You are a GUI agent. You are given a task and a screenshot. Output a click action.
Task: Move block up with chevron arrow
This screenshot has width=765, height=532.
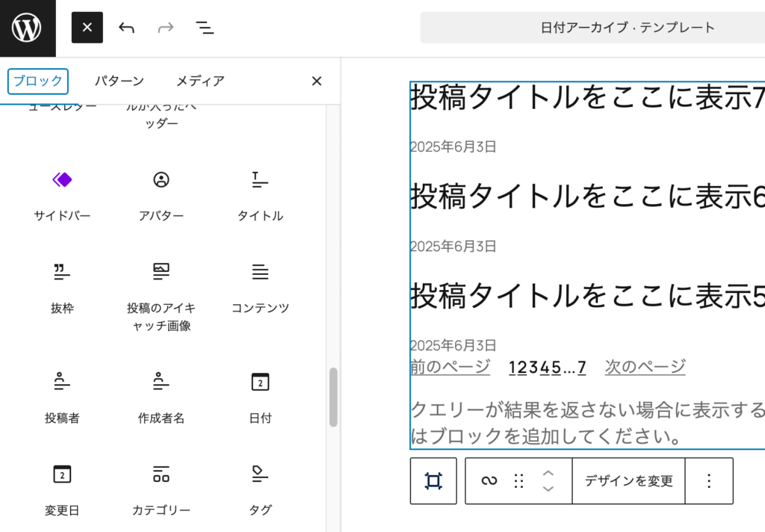pos(548,473)
